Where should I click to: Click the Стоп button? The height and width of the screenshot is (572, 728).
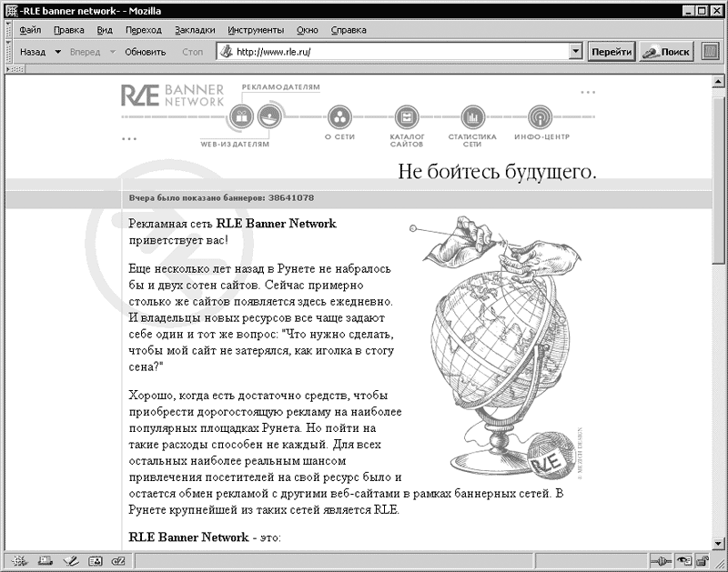[x=193, y=52]
